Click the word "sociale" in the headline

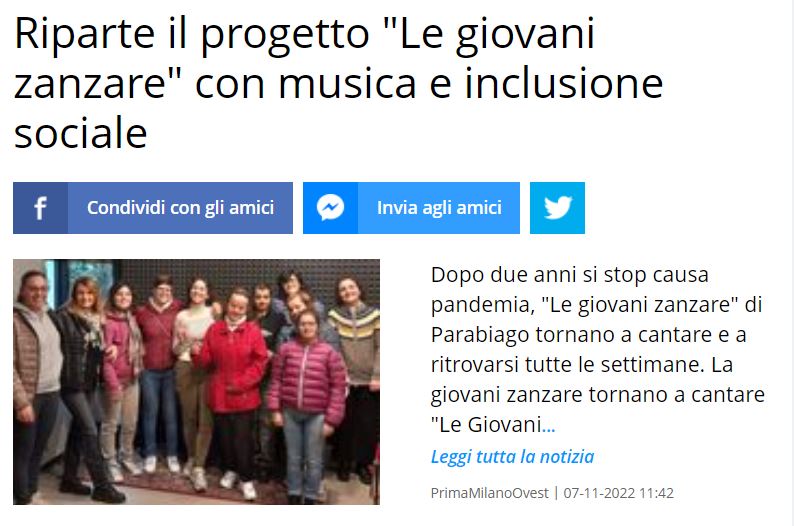coord(81,134)
